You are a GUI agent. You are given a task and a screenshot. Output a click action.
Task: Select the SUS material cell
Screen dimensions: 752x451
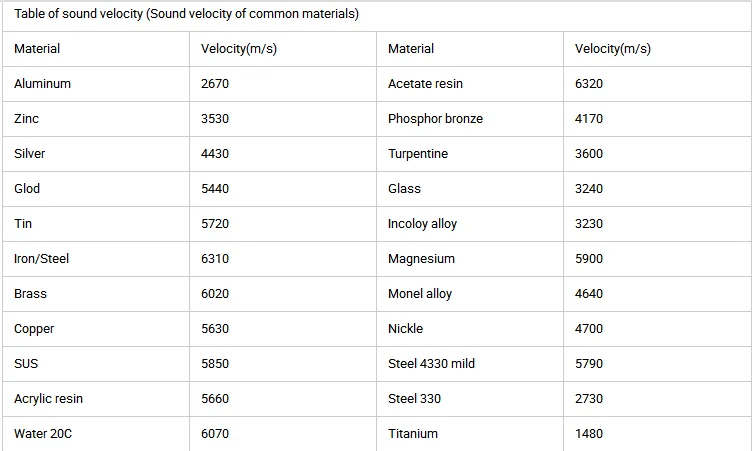[x=28, y=364]
